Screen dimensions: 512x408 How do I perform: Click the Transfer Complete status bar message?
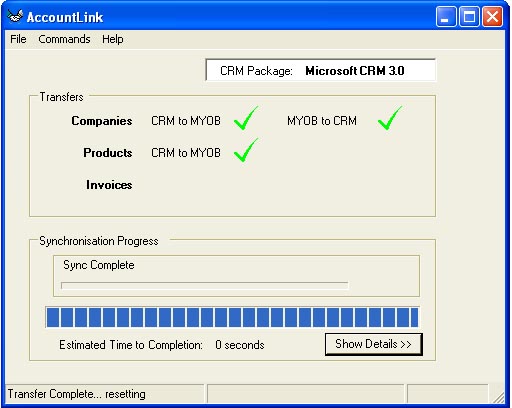point(77,394)
